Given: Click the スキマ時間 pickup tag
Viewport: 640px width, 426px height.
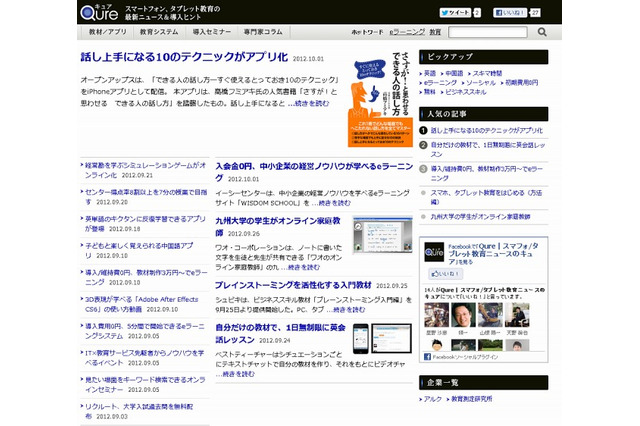Looking at the screenshot, I should [487, 73].
